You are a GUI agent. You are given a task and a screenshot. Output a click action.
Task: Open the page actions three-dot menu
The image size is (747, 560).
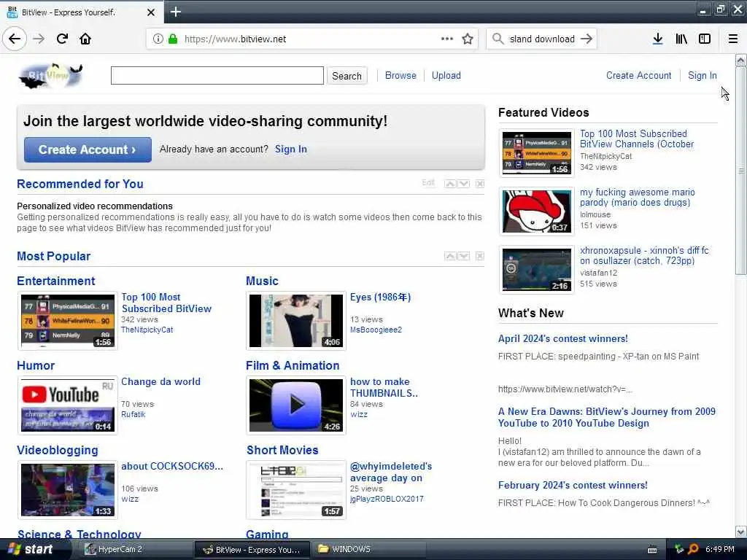[x=447, y=39]
